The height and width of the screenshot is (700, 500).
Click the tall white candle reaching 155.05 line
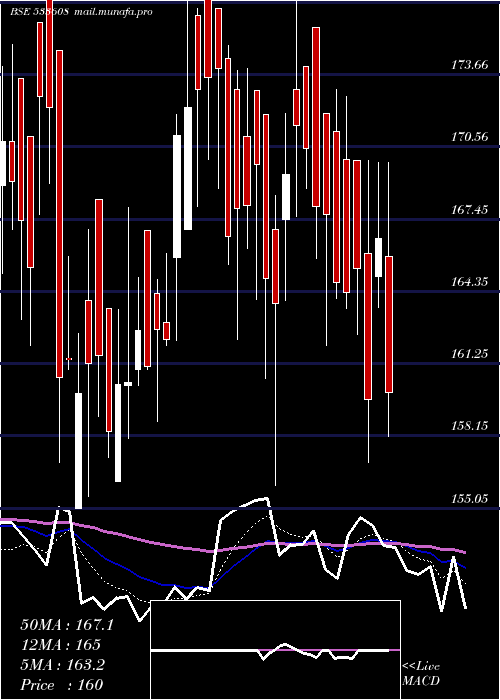78,451
